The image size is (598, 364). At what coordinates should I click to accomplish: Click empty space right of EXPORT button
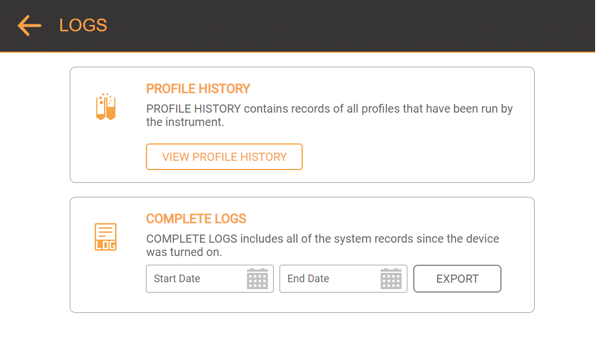517,279
